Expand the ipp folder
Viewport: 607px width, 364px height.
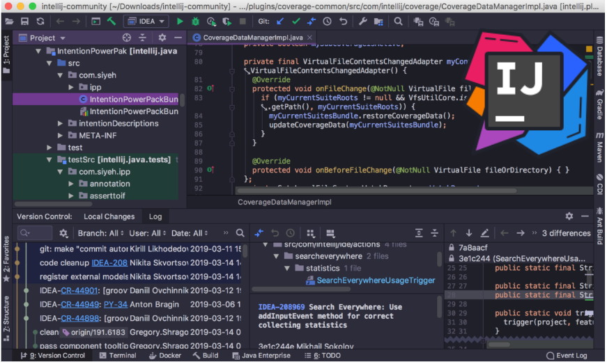click(71, 87)
